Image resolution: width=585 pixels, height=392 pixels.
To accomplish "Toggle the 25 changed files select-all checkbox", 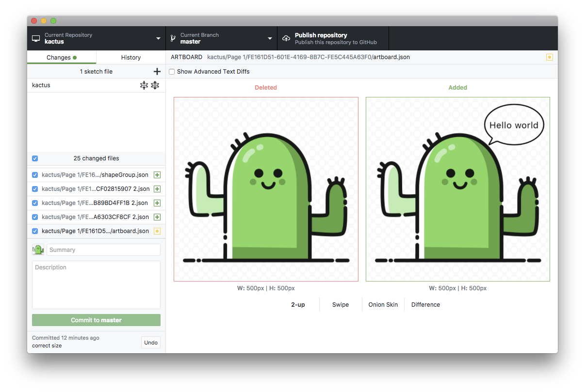I will pos(35,158).
